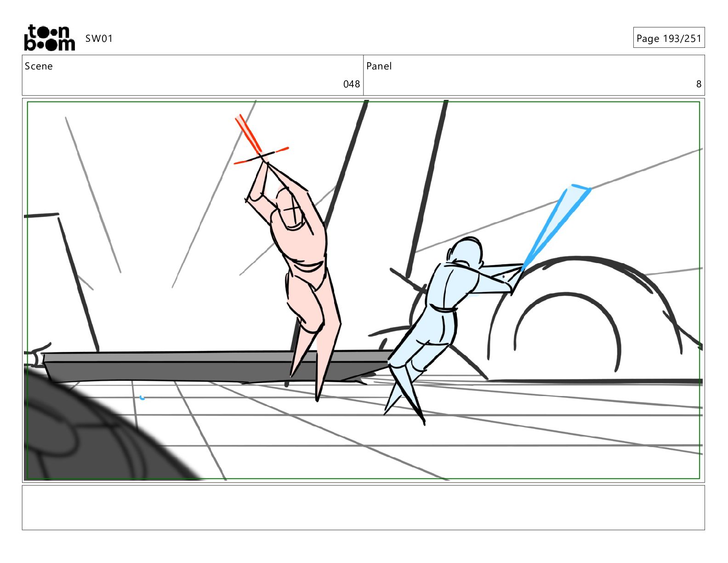This screenshot has width=728, height=563.
Task: Click the Scene label
Action: click(39, 66)
